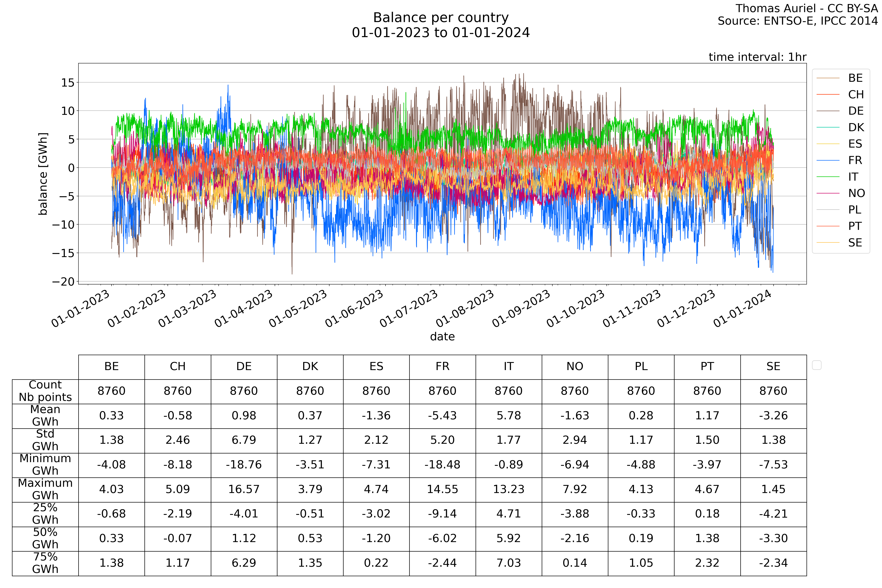Click the DE brown legend line

[828, 111]
